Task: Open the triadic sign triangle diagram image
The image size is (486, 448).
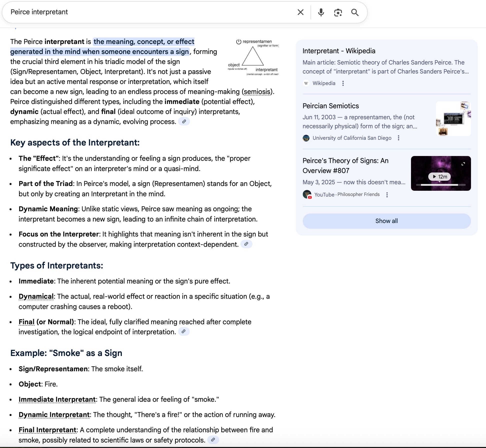Action: (253, 57)
